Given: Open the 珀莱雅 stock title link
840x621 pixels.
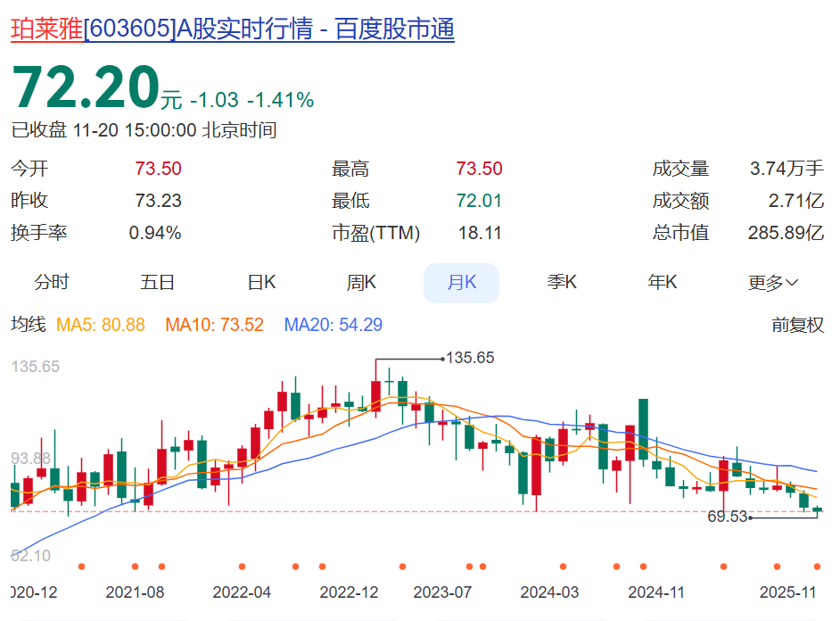Looking at the screenshot, I should point(46,29).
